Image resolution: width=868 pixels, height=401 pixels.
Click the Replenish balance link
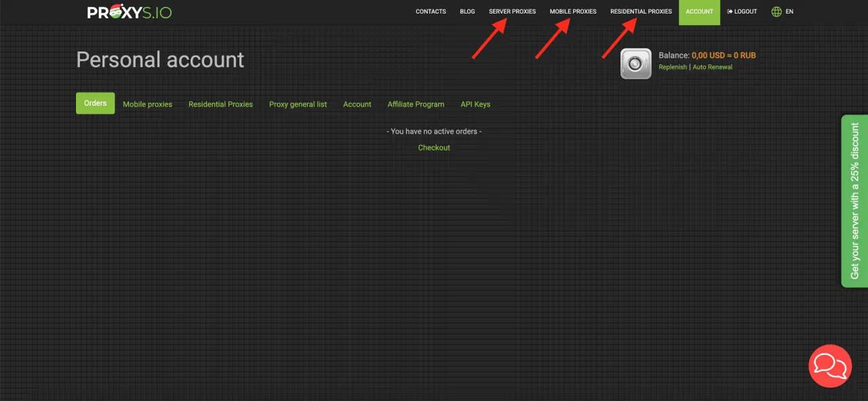(x=673, y=67)
